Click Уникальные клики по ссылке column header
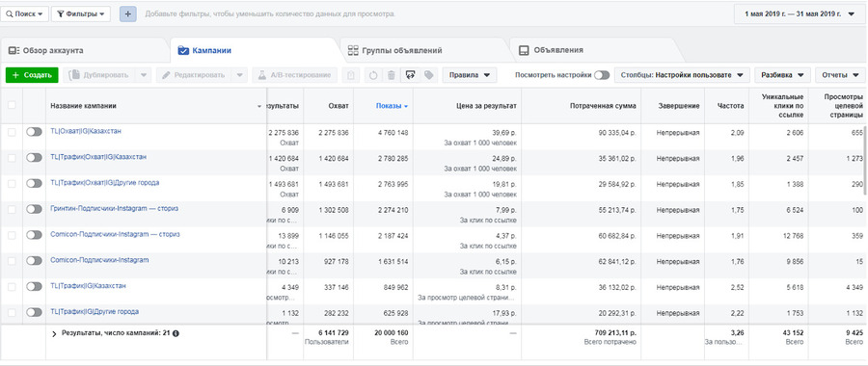This screenshot has width=868, height=366. coord(782,105)
